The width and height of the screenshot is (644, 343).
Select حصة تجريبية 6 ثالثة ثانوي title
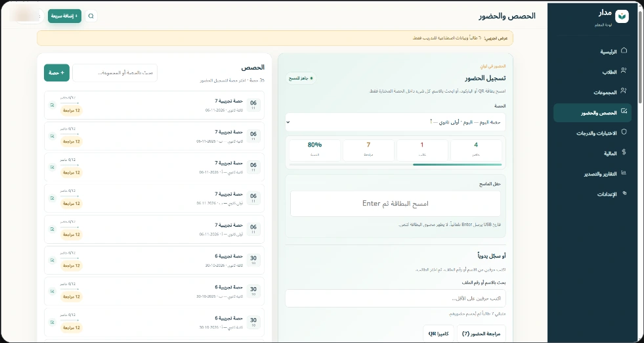(x=228, y=256)
